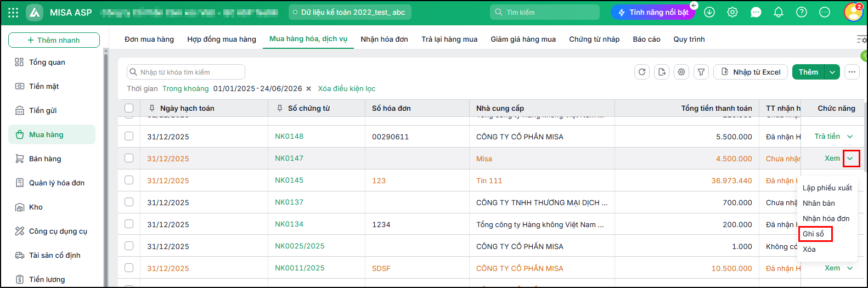Expand the action arrow in NK0011/2025 row
This screenshot has height=288, width=868.
[x=850, y=268]
